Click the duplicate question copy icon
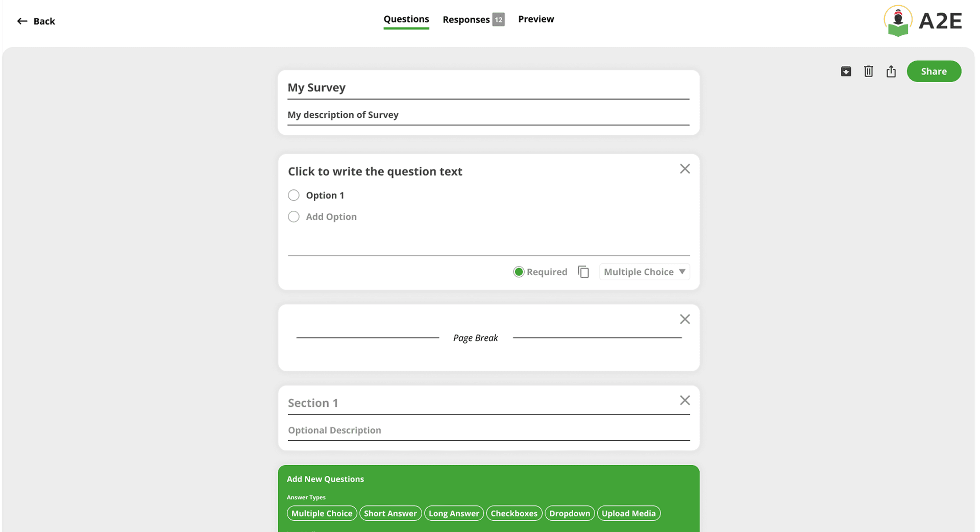The width and height of the screenshot is (980, 532). 583,272
